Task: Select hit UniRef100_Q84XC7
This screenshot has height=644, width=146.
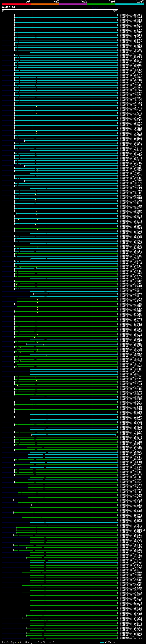Action: click(131, 40)
